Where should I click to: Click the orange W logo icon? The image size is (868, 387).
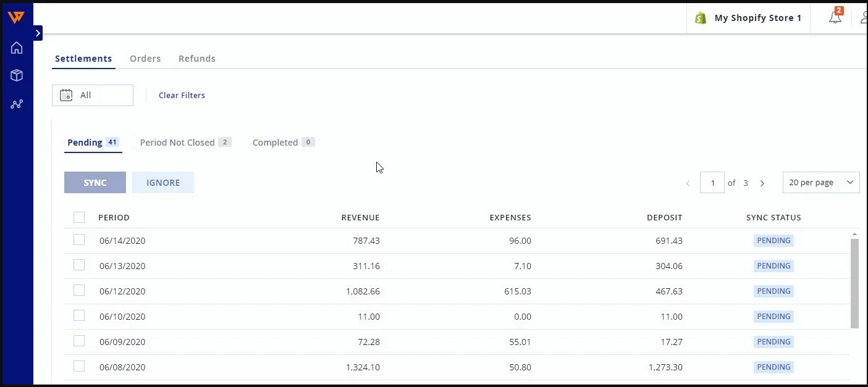pyautogui.click(x=16, y=17)
